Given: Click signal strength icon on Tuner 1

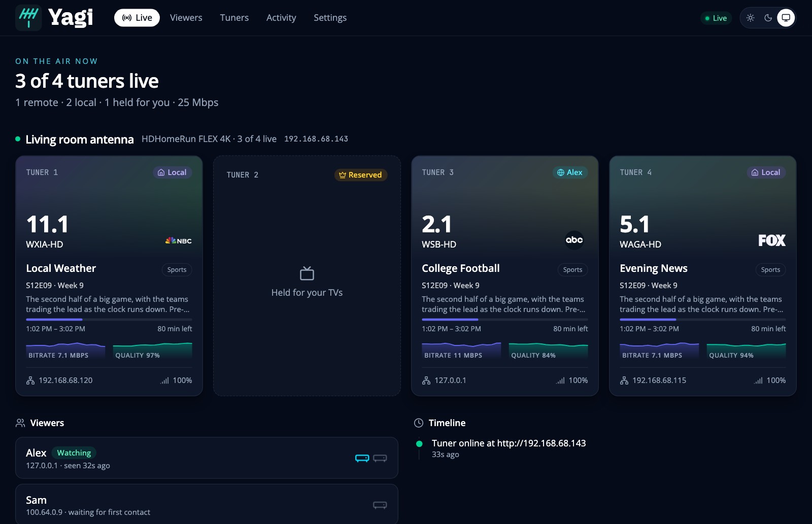Looking at the screenshot, I should tap(164, 380).
